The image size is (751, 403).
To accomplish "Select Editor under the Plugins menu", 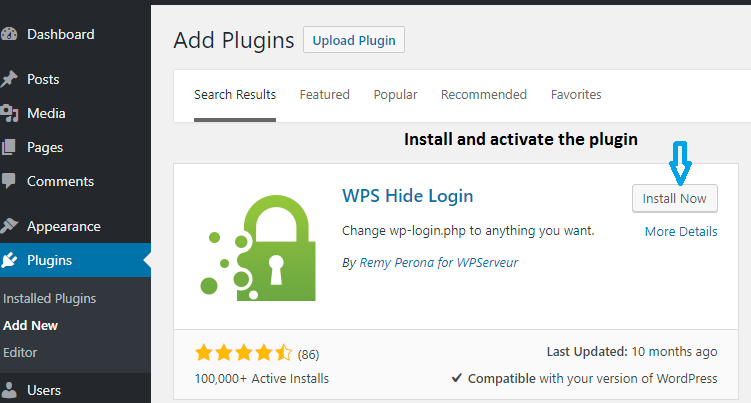I will click(21, 352).
